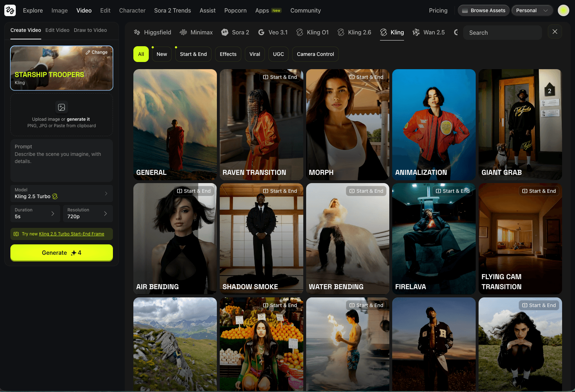Select the Higgsfield model icon
Viewport: 575px width, 392px height.
click(x=137, y=32)
